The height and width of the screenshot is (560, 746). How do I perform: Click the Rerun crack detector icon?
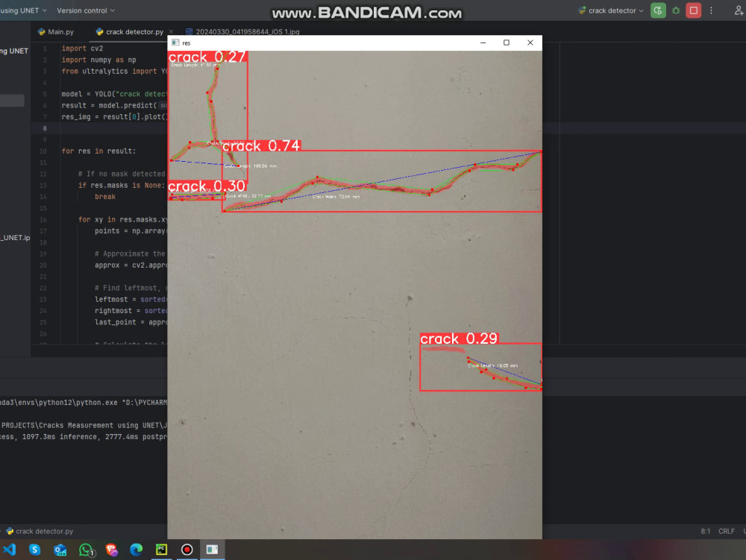tap(658, 10)
